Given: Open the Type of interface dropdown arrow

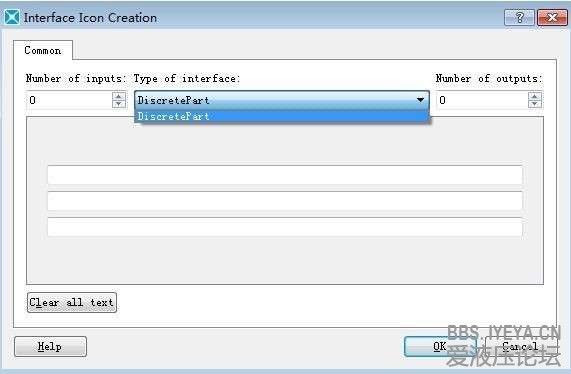Looking at the screenshot, I should 420,100.
